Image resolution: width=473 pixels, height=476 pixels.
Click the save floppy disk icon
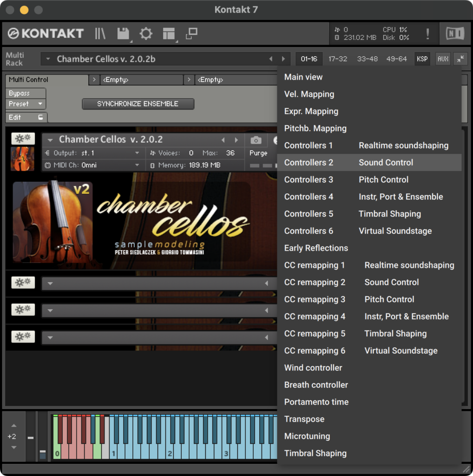124,33
